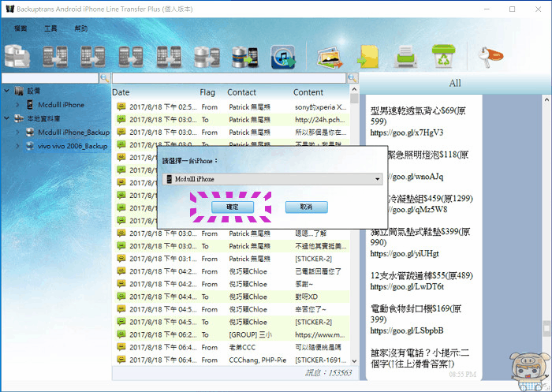This screenshot has width=552, height=392.
Task: Click the database-to-phones toolbar icon
Action: [207, 57]
